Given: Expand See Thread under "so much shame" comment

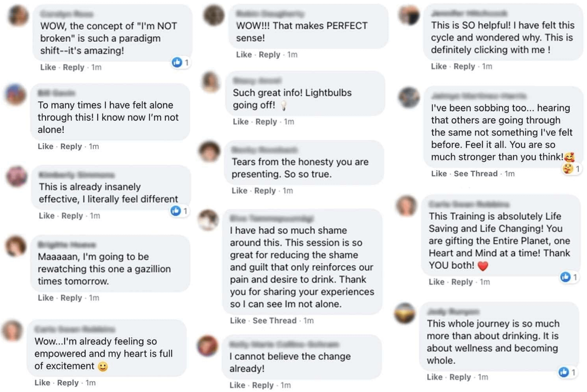Looking at the screenshot, I should click(x=274, y=321).
